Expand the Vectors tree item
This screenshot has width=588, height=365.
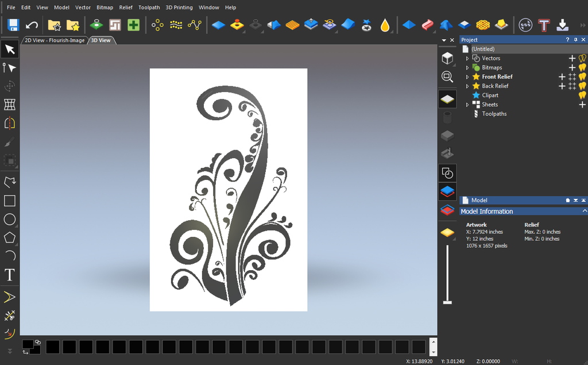click(x=469, y=58)
